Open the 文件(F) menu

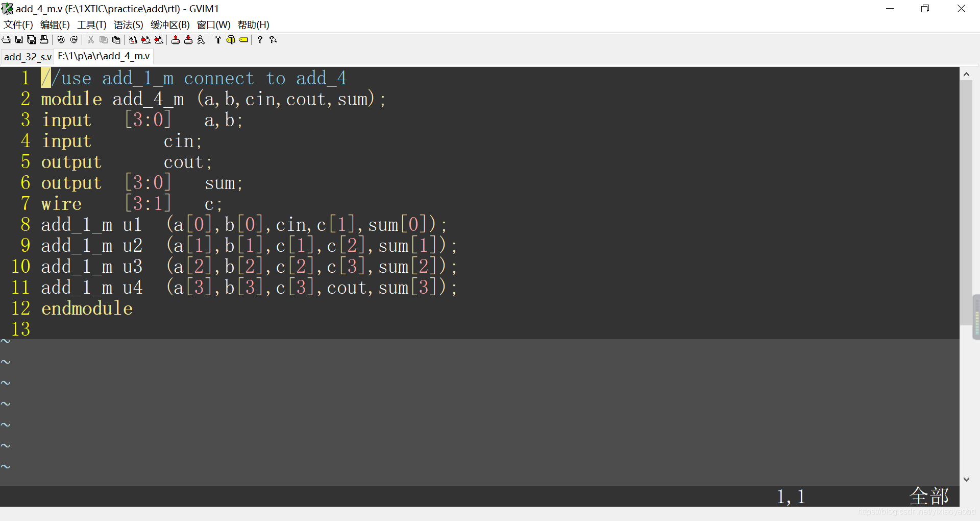click(x=18, y=25)
